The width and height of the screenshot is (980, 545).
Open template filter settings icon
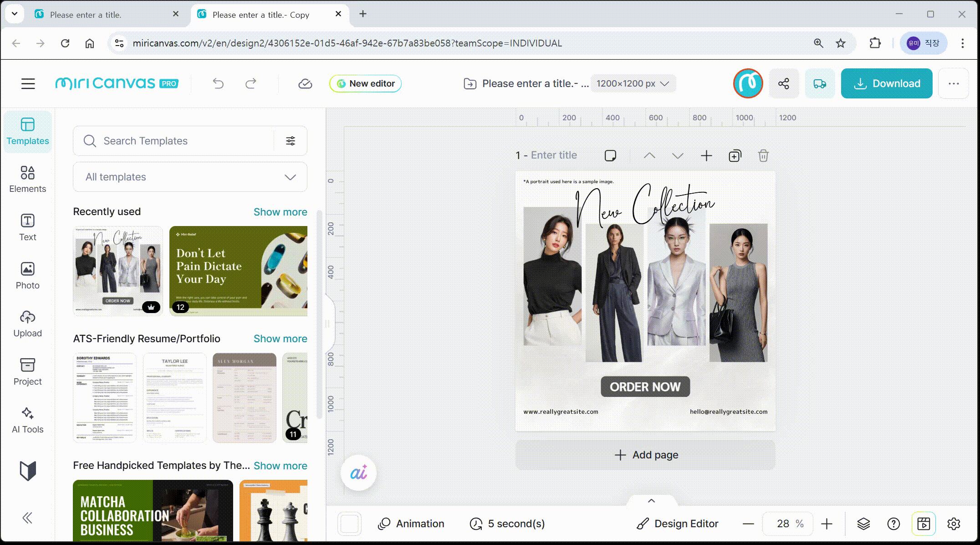tap(291, 141)
